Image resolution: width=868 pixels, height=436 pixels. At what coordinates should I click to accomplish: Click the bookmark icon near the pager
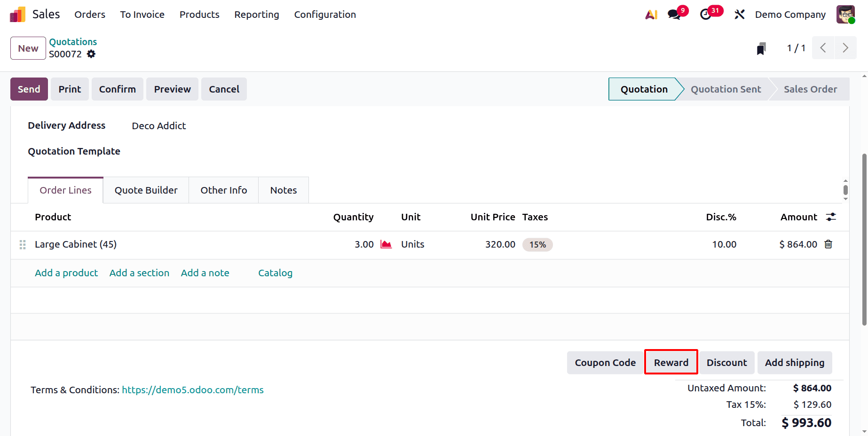[761, 48]
